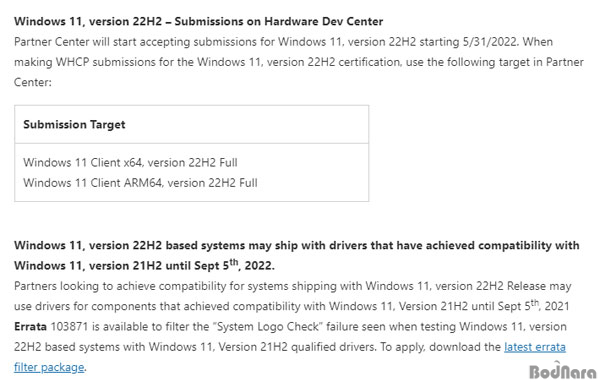Click the "Submissions on Hardware Dev Center" heading

click(279, 21)
